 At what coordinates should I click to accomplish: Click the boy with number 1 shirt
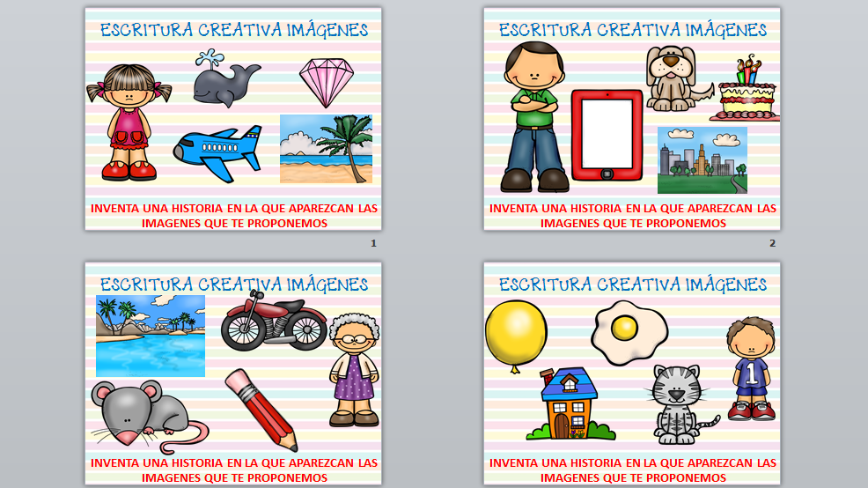[752, 369]
